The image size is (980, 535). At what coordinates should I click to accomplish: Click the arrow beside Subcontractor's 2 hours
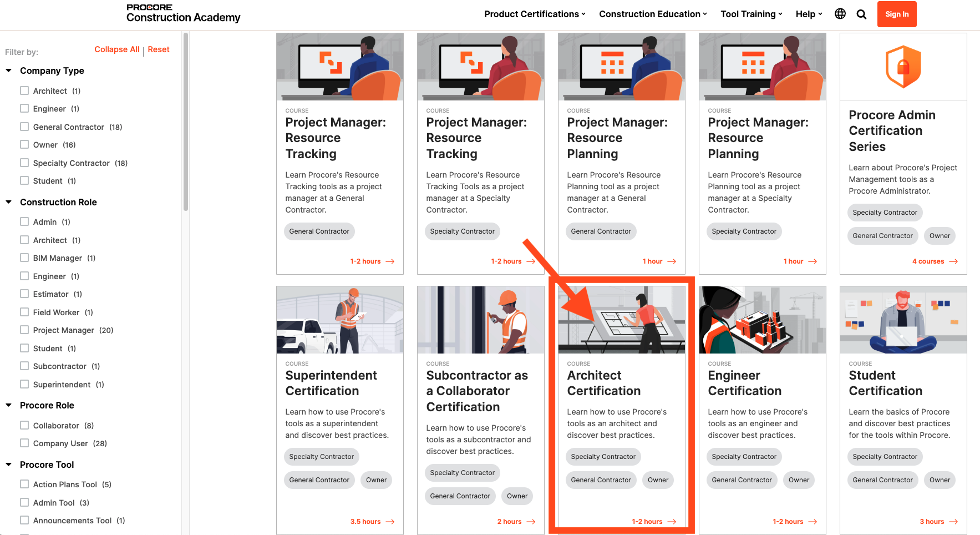pyautogui.click(x=531, y=522)
